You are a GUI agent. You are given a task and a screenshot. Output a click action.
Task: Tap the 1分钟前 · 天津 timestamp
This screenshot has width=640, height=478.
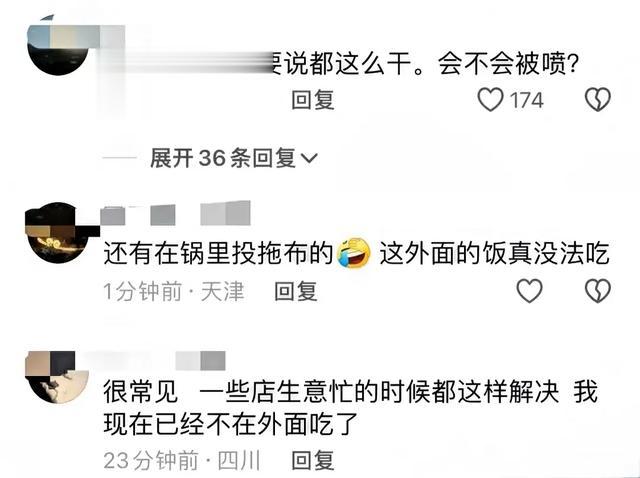tap(173, 291)
